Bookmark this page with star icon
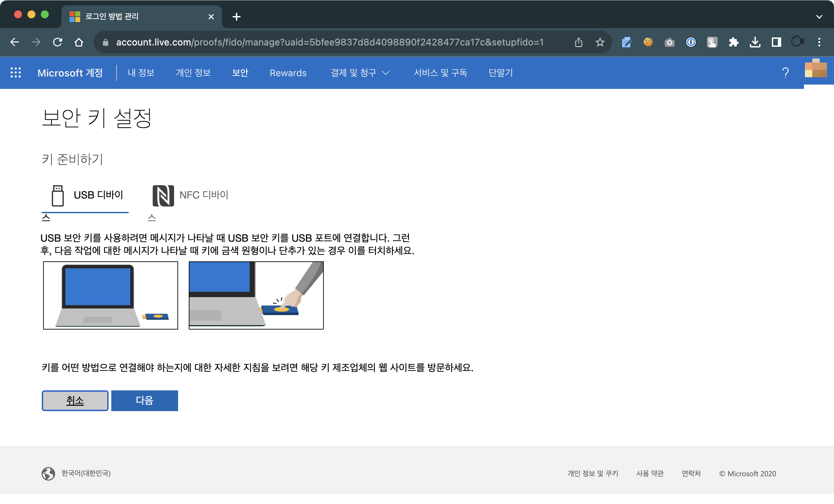This screenshot has height=504, width=834. [600, 42]
